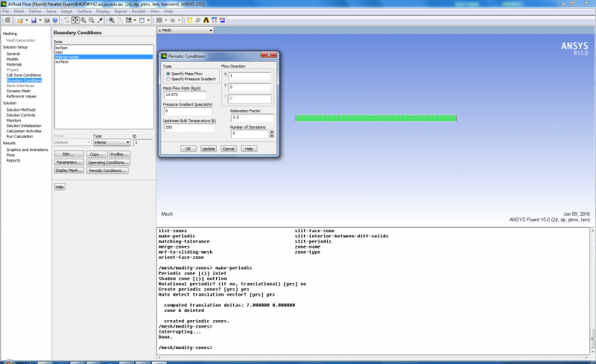This screenshot has width=596, height=364.
Task: Open the Mesh menu
Action: pyautogui.click(x=19, y=11)
